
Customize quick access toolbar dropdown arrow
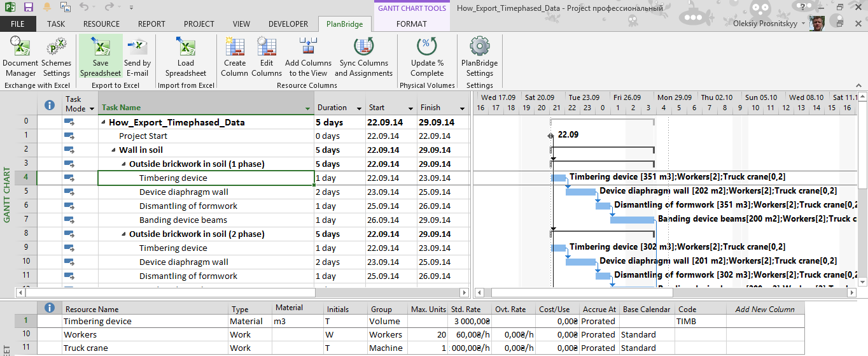[131, 8]
